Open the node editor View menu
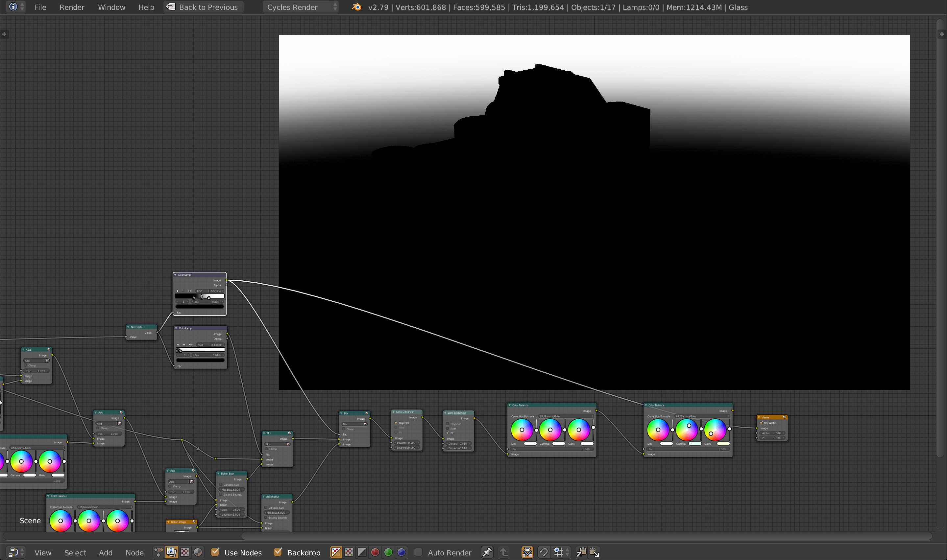This screenshot has width=947, height=560. click(43, 552)
